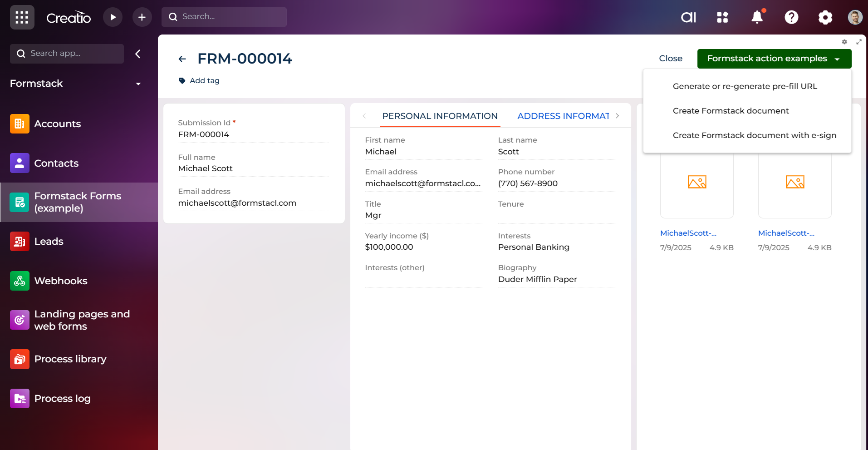This screenshot has height=450, width=868.
Task: Click the expand fullscreen arrows icon
Action: click(858, 42)
